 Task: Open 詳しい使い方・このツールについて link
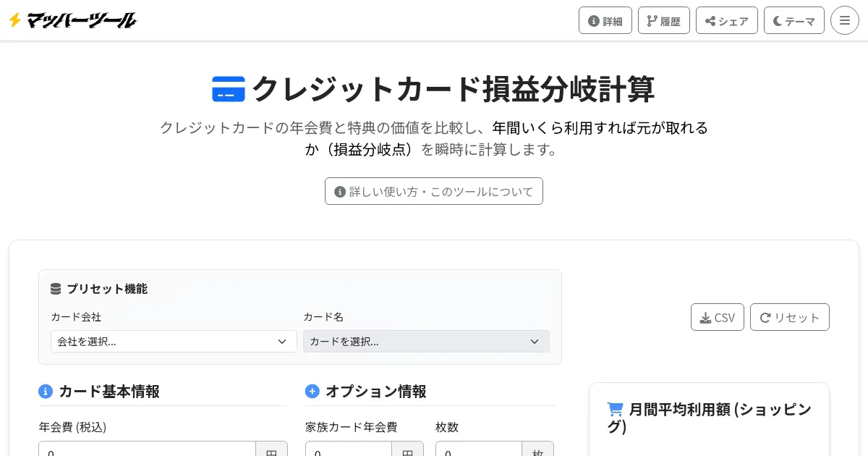point(433,191)
